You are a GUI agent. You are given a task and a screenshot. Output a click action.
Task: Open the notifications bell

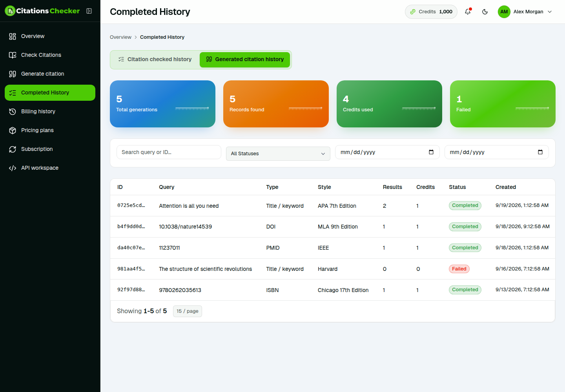click(x=468, y=12)
